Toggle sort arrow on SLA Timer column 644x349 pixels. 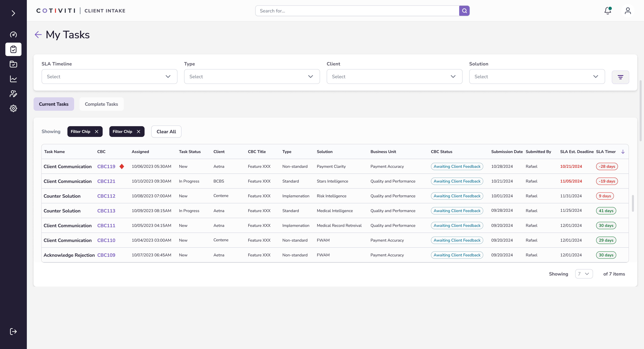tap(623, 152)
